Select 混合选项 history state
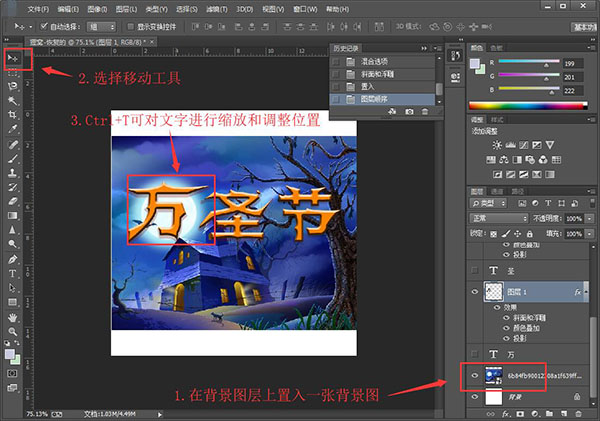This screenshot has width=600, height=421. [x=382, y=61]
